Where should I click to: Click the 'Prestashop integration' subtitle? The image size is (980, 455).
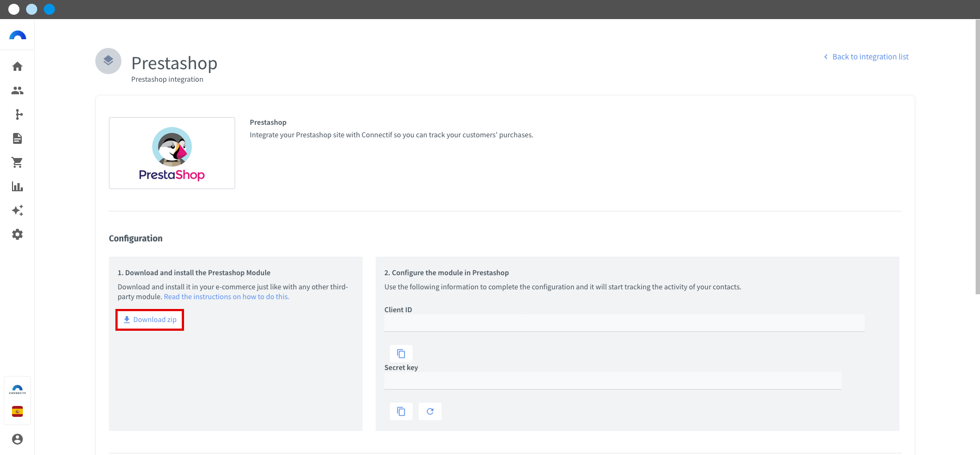tap(167, 80)
